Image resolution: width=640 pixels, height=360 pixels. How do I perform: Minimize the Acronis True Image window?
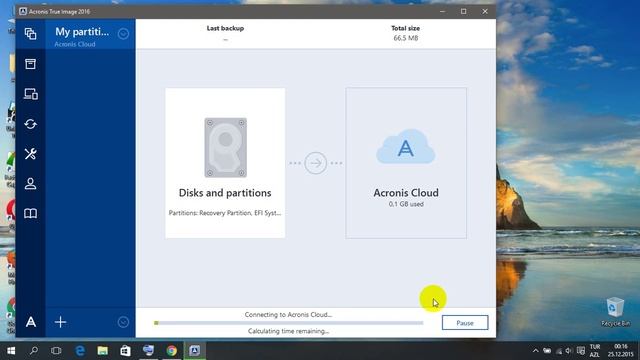coord(442,11)
